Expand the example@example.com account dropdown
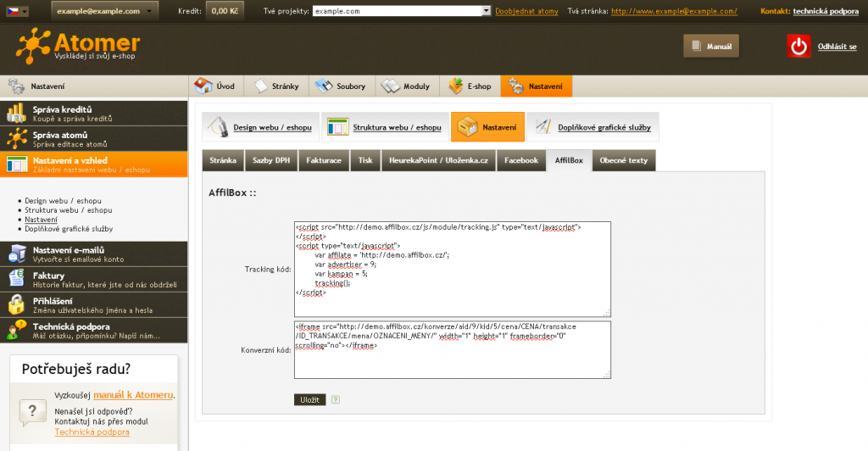Screen dimensions: 868x451 [104, 11]
